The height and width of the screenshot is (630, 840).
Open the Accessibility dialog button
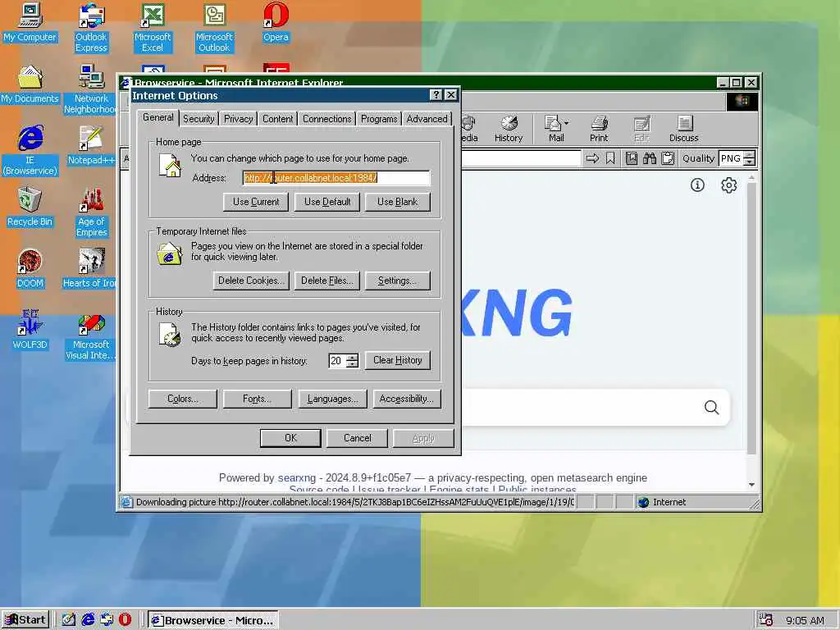(407, 399)
